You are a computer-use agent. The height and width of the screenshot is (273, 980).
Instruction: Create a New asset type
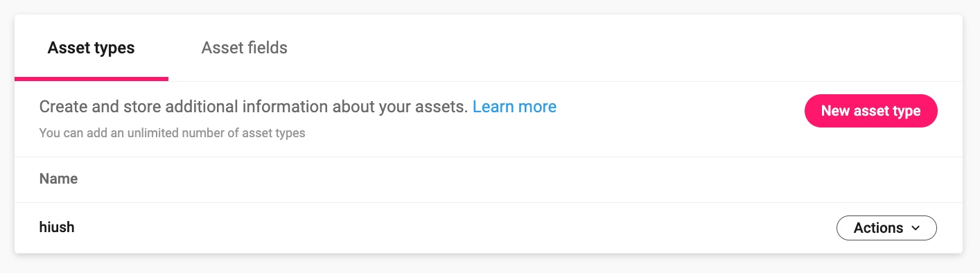pos(870,111)
